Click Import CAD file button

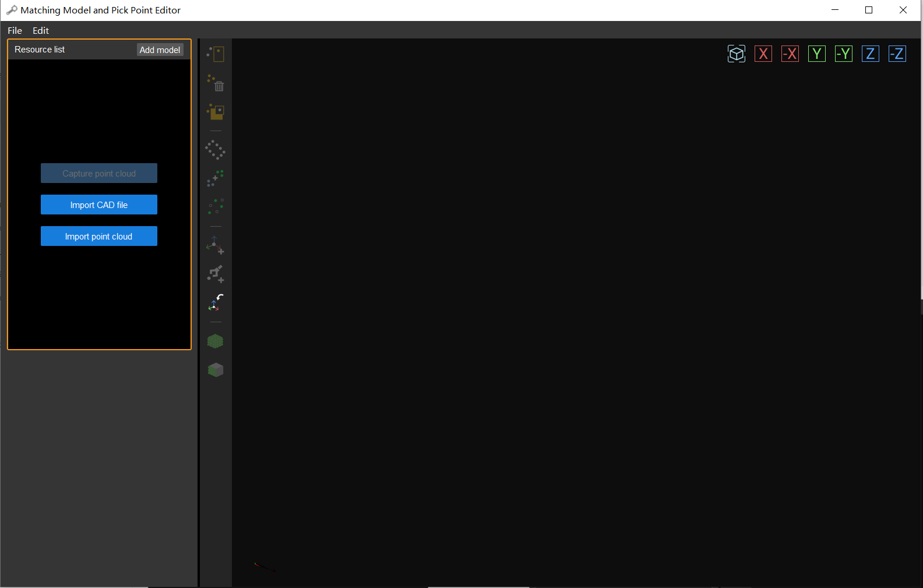pos(99,205)
